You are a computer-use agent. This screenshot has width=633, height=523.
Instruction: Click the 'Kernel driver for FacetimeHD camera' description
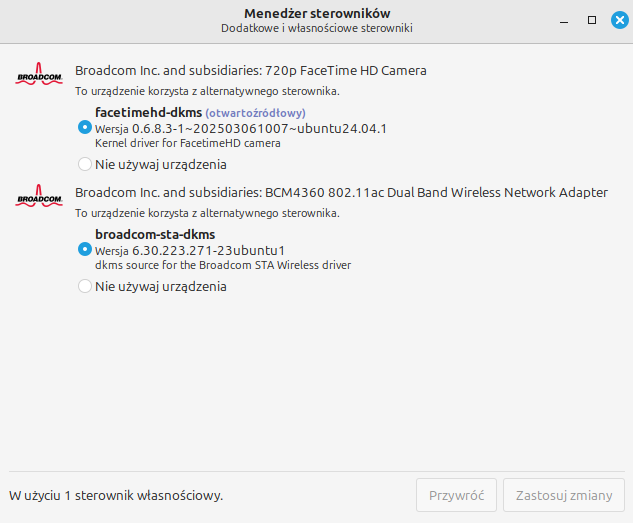coord(188,143)
